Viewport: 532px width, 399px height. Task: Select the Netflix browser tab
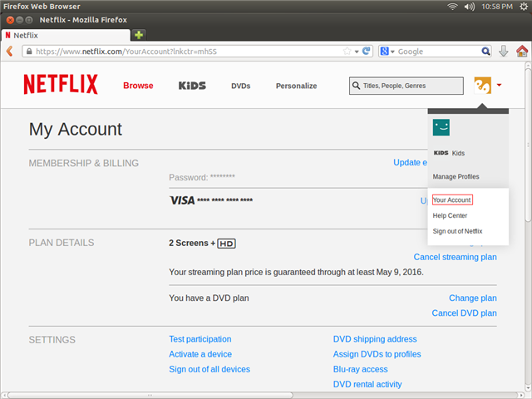pos(66,35)
